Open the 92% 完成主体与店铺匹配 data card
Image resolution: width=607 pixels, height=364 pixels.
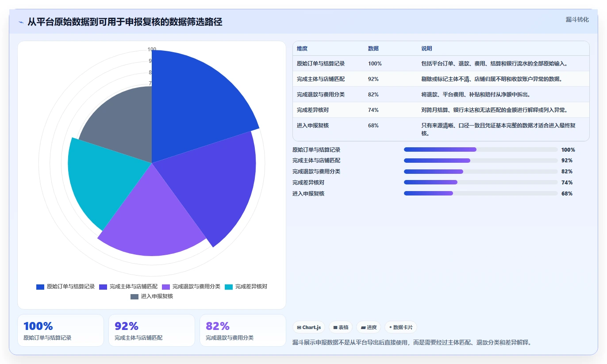tap(152, 330)
